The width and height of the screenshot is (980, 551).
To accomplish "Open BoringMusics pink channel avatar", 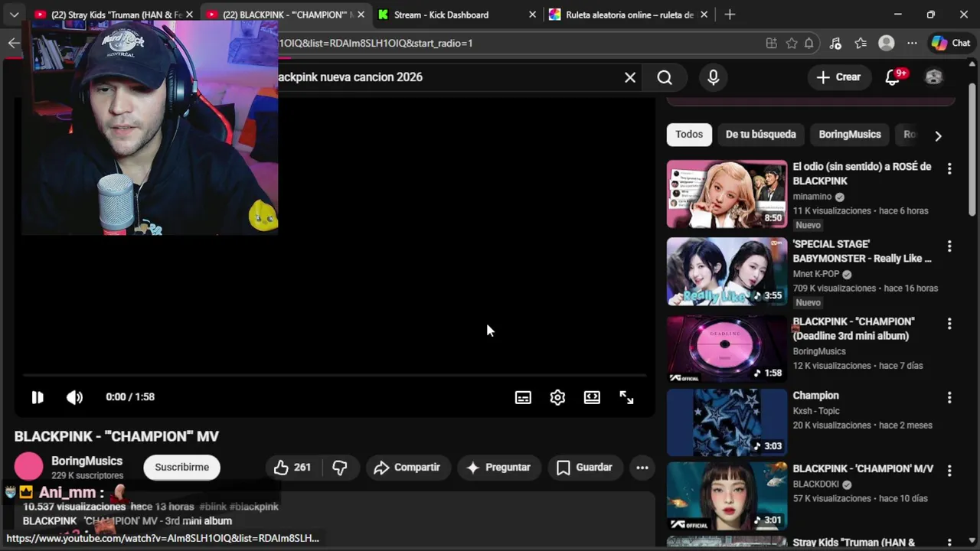I will coord(29,467).
